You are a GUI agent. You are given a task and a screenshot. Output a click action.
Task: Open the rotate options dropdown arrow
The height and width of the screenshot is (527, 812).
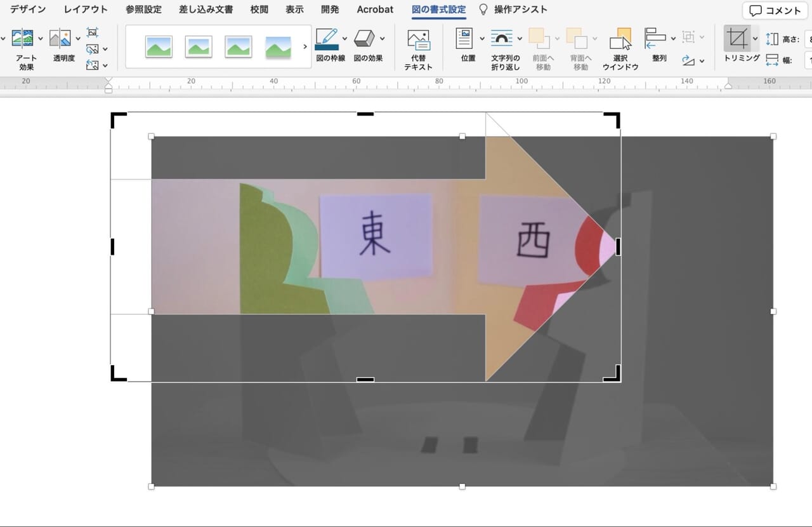701,61
